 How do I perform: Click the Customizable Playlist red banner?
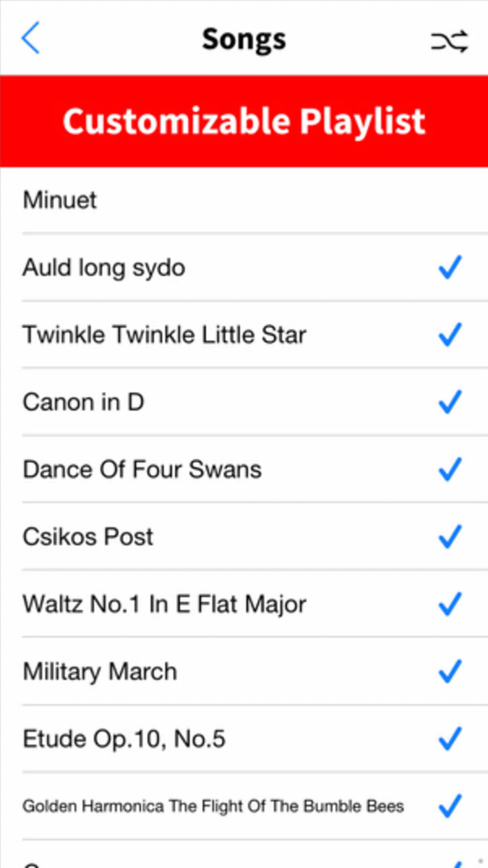[x=244, y=121]
